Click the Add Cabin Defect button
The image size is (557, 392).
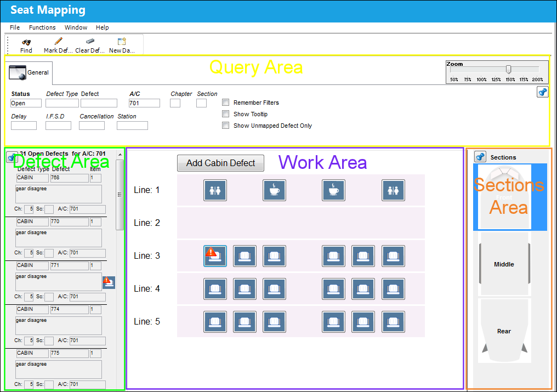[220, 163]
